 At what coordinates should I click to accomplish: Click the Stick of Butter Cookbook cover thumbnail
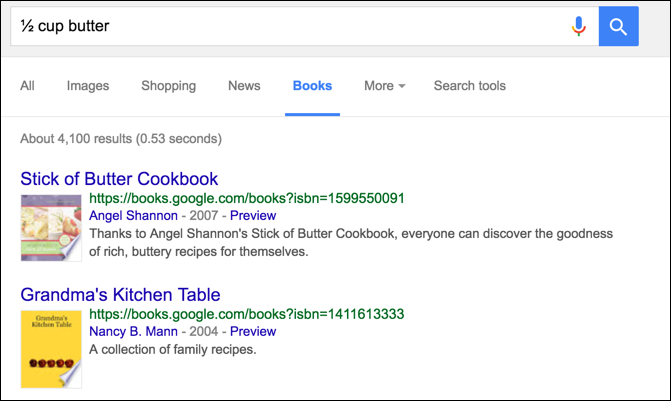click(51, 228)
